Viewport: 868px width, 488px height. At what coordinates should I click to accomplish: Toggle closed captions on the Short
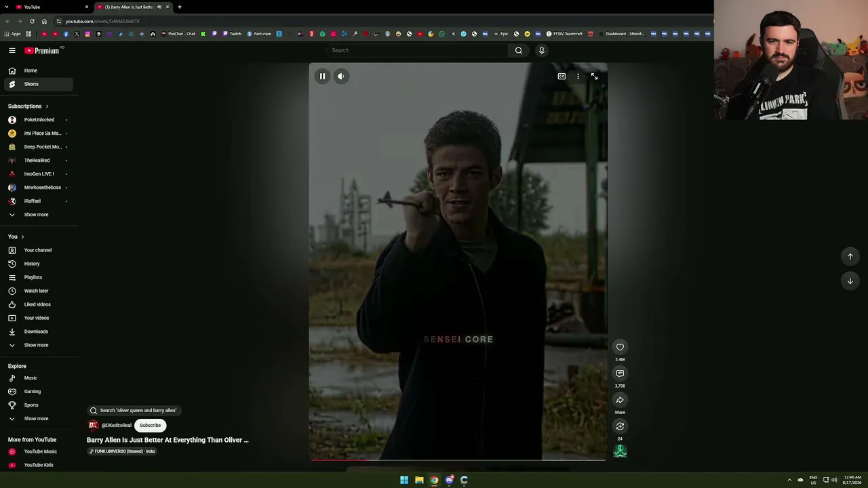561,77
